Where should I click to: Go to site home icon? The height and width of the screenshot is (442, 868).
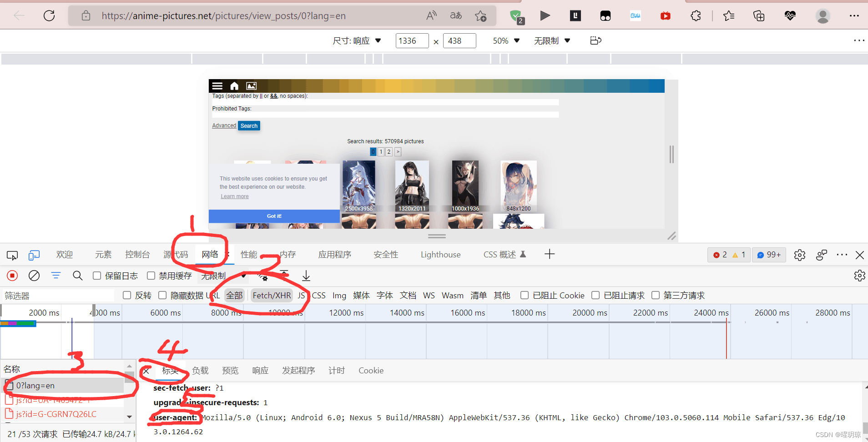[x=234, y=85]
